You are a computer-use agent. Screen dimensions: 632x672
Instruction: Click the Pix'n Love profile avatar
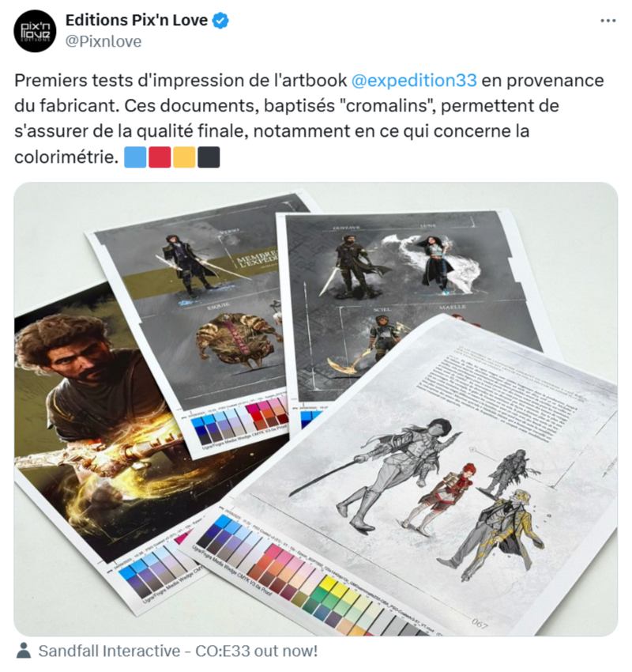point(35,32)
